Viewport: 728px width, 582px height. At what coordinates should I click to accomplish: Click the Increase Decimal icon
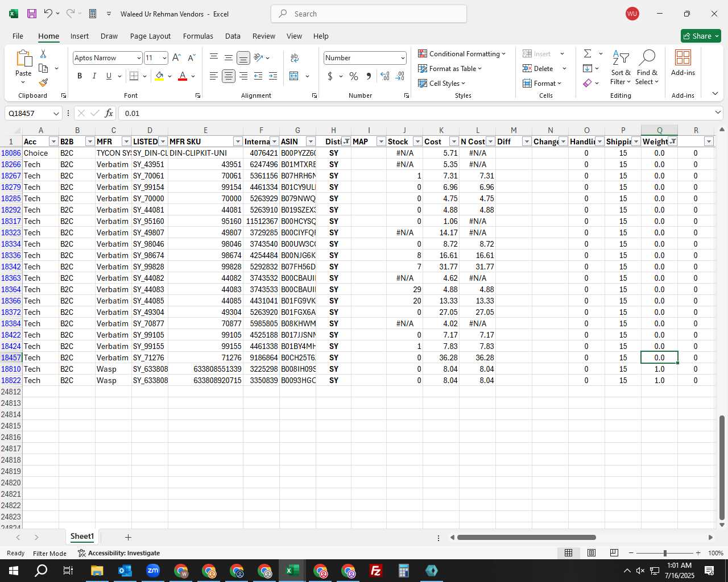(x=385, y=76)
